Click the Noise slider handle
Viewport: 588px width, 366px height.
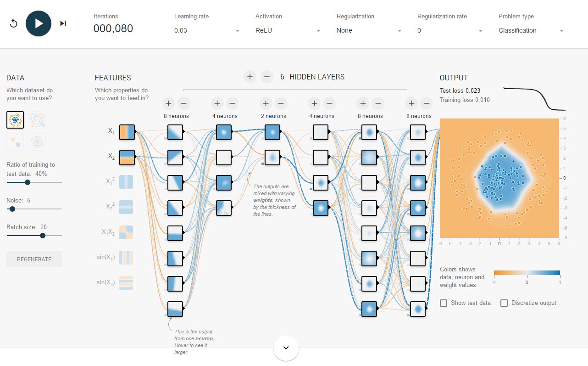12,209
